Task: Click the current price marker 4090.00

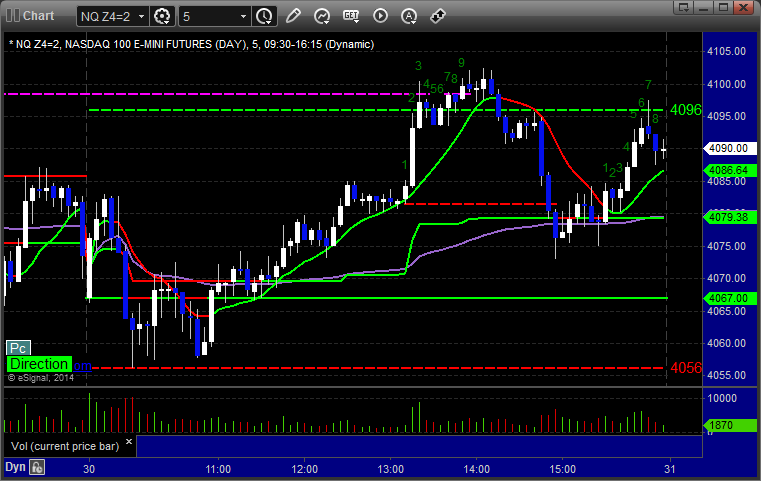Action: (729, 148)
